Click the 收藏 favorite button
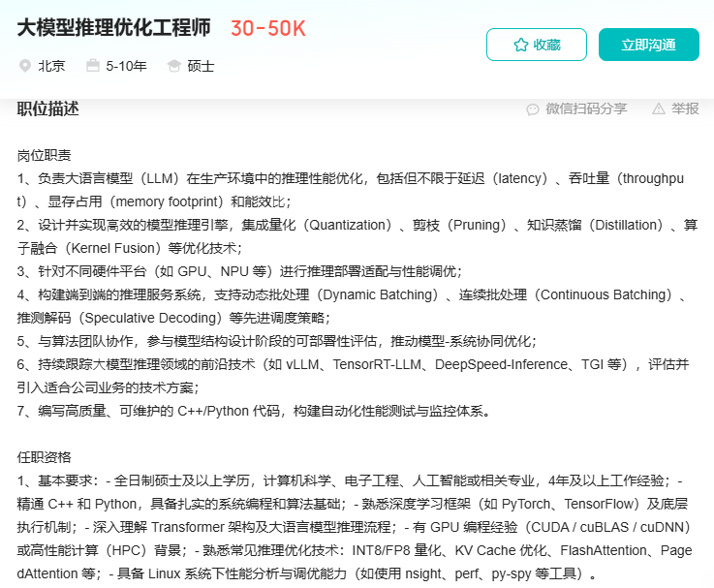714x588 pixels. [537, 45]
